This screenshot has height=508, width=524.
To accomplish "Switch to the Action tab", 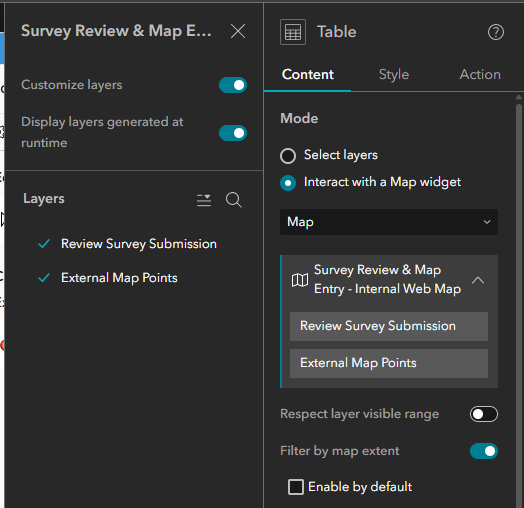I will coord(480,75).
